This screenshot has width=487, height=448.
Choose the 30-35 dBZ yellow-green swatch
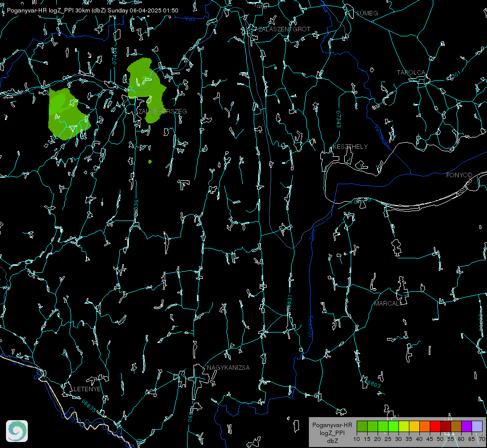[x=404, y=426]
